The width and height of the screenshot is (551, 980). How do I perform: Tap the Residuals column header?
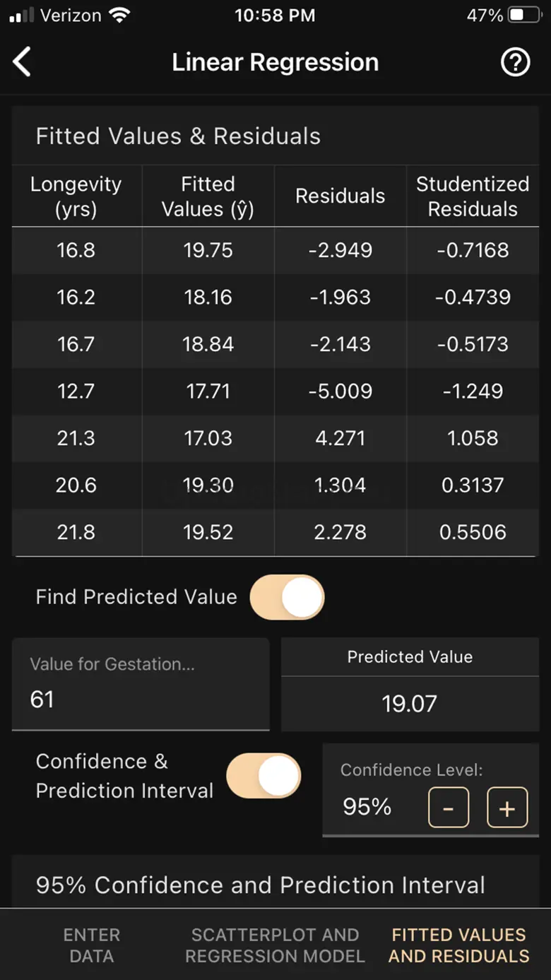tap(340, 196)
